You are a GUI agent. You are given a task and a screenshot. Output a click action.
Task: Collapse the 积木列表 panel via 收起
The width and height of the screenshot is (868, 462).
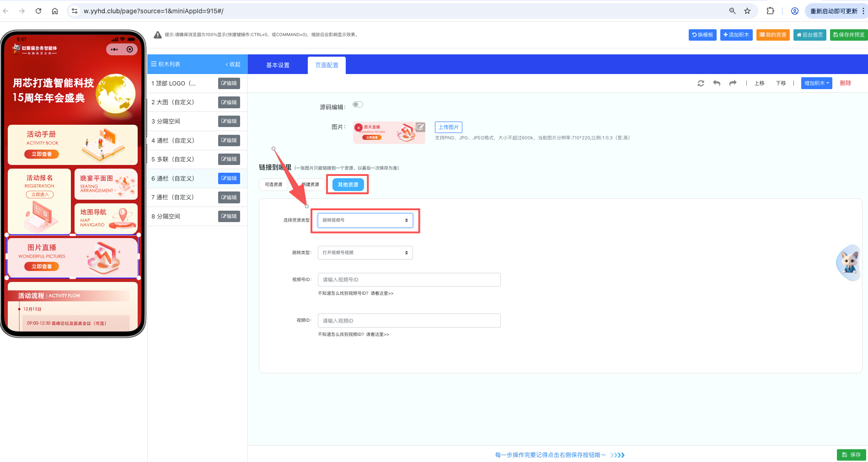pyautogui.click(x=233, y=64)
